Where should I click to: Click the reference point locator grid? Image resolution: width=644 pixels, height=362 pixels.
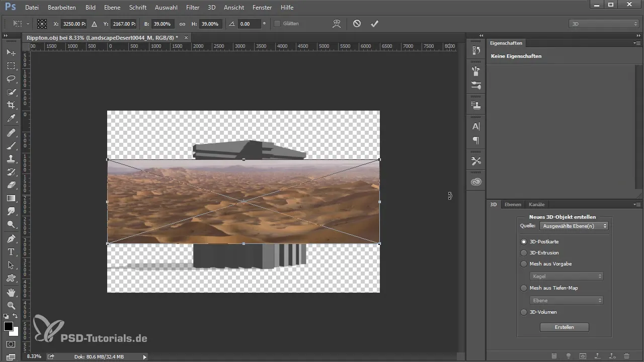pyautogui.click(x=42, y=24)
